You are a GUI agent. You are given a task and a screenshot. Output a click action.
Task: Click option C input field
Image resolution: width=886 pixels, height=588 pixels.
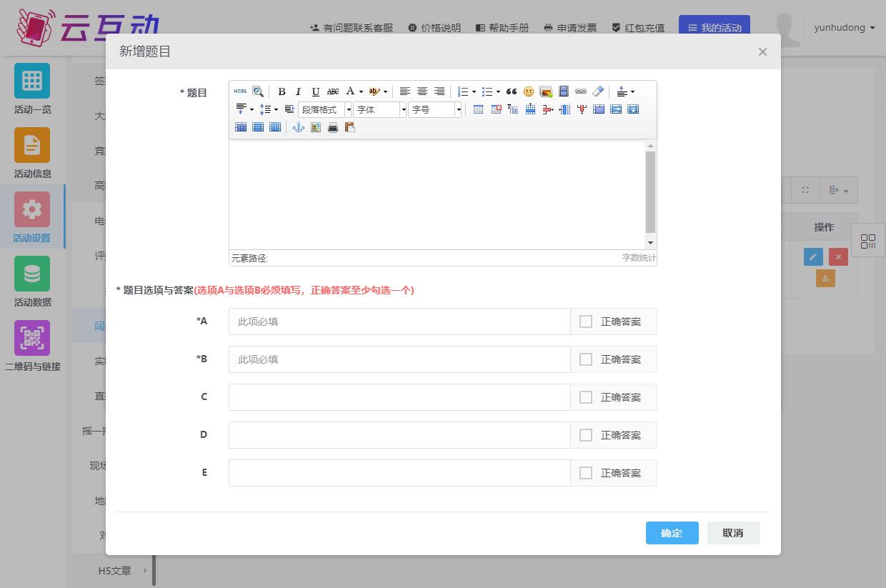pyautogui.click(x=399, y=397)
